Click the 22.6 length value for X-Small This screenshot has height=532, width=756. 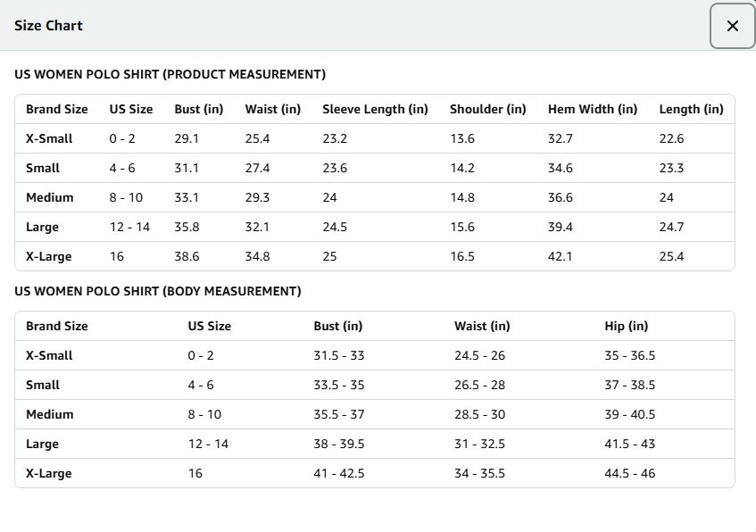[x=671, y=138]
